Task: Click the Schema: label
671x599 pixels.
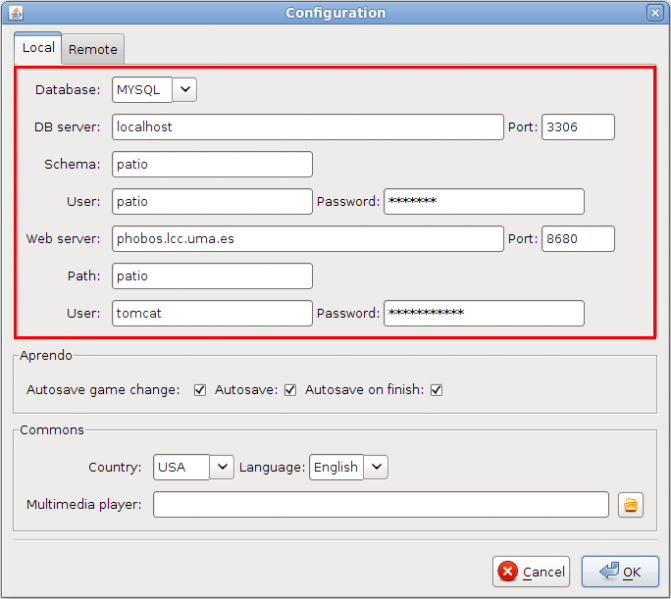Action: tap(72, 164)
